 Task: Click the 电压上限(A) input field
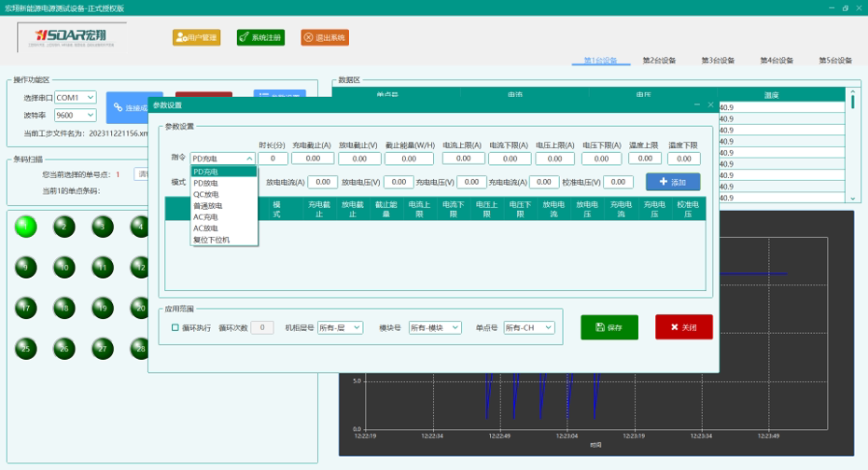point(554,159)
